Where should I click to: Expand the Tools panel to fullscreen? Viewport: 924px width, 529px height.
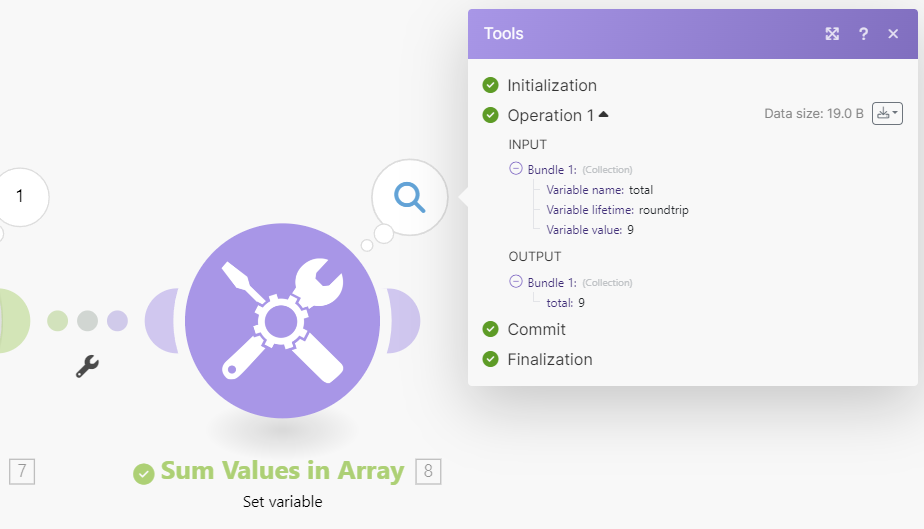(832, 34)
